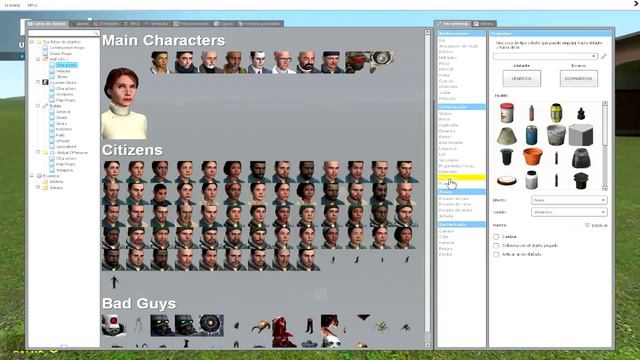Choose the round clock model
The image size is (640, 360).
point(507,180)
